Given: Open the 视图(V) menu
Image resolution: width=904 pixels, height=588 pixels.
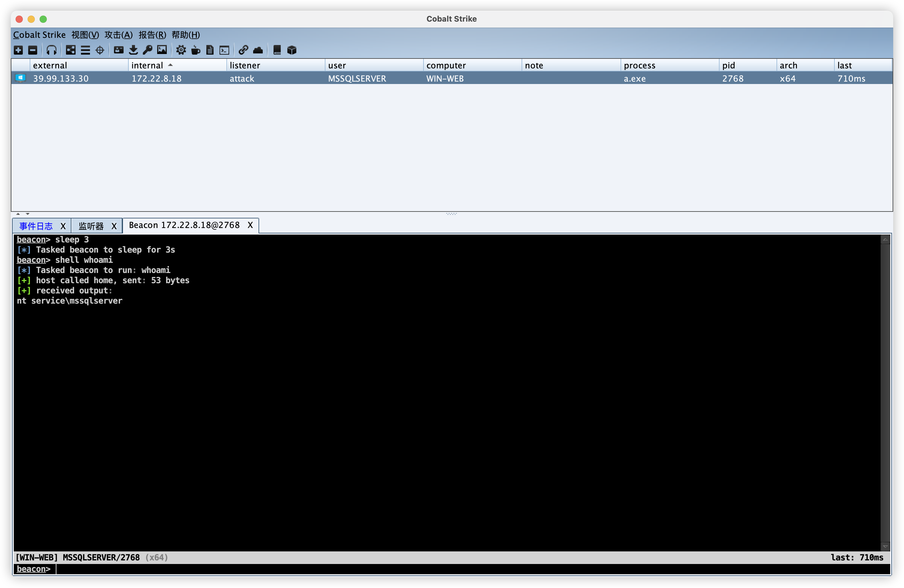Looking at the screenshot, I should click(85, 35).
